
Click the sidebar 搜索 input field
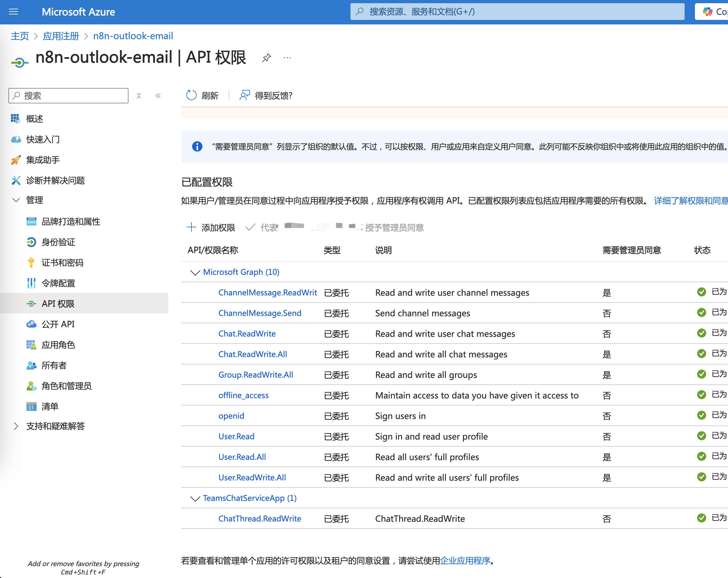tap(68, 95)
